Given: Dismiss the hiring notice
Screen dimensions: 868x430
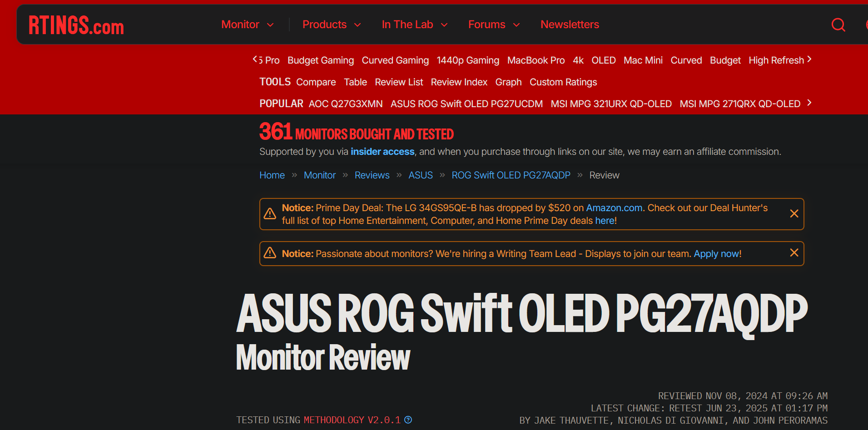Looking at the screenshot, I should (x=794, y=252).
